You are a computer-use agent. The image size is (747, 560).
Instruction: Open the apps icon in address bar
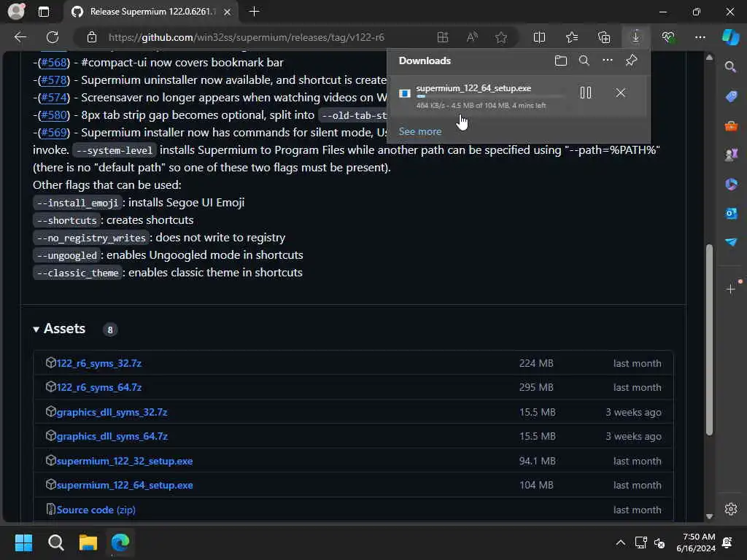point(443,37)
